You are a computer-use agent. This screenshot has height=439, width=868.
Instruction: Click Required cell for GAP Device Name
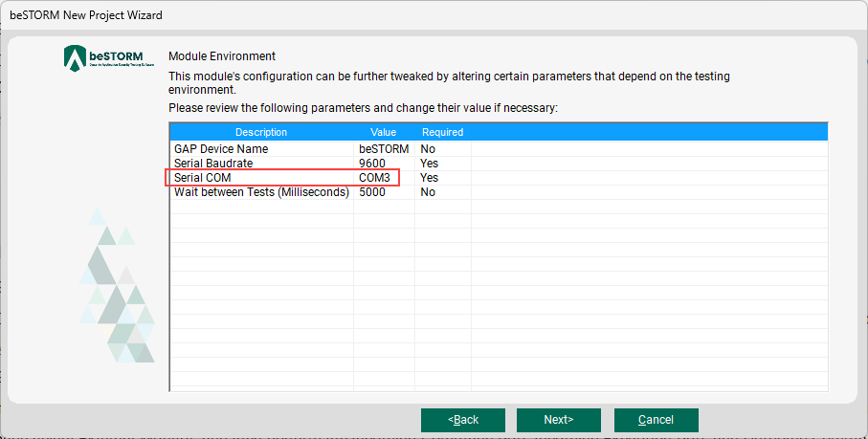coord(443,149)
